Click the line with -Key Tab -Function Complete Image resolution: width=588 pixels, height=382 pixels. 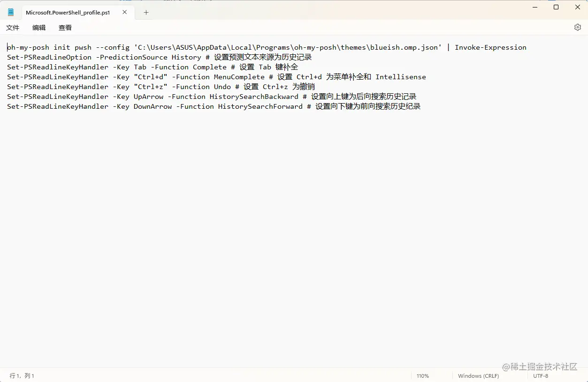153,67
